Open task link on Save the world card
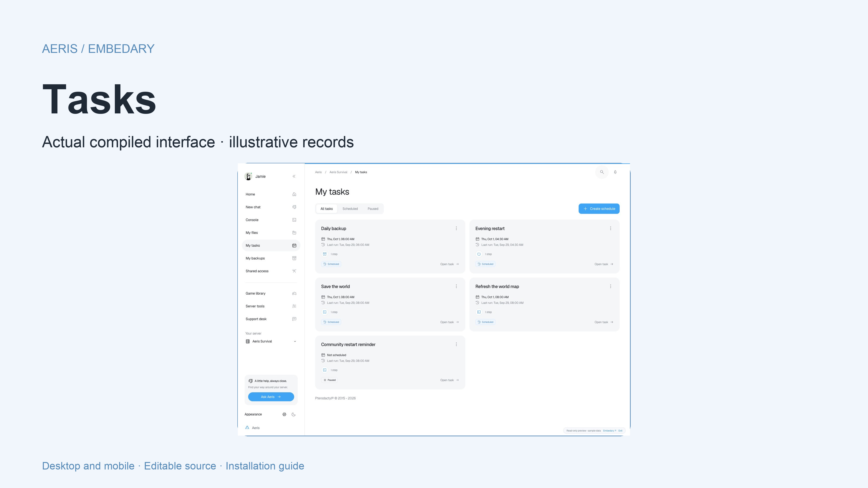Viewport: 868px width, 488px height. [x=450, y=322]
